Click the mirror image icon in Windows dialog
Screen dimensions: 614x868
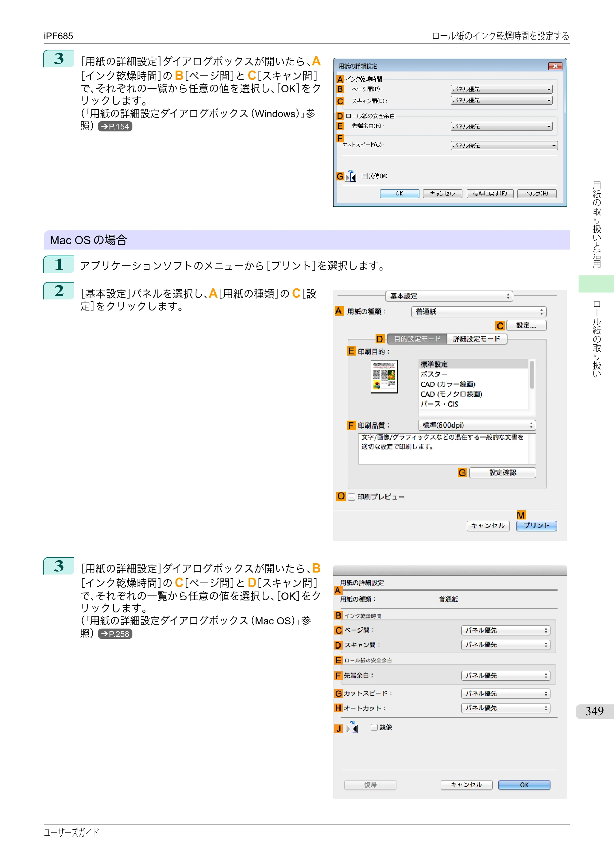351,176
